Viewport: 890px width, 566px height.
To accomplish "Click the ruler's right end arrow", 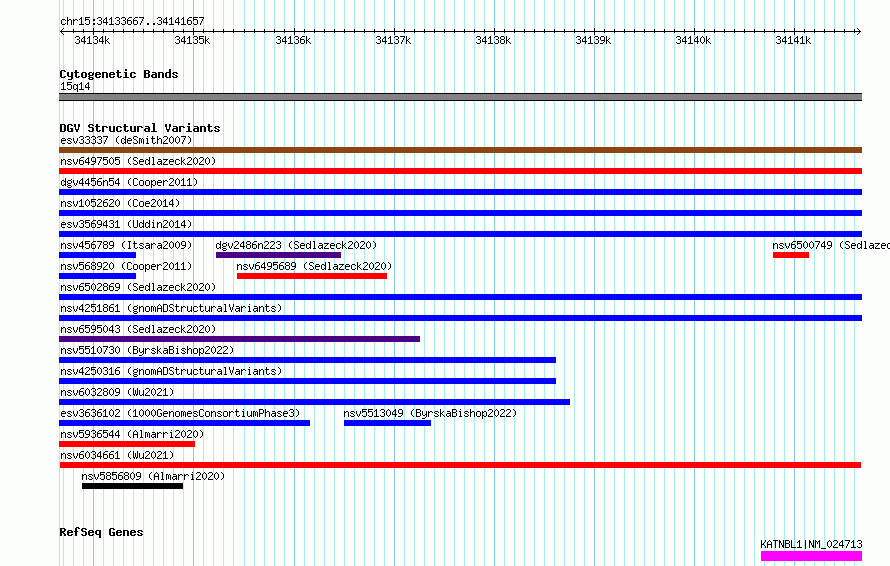I will (x=858, y=32).
